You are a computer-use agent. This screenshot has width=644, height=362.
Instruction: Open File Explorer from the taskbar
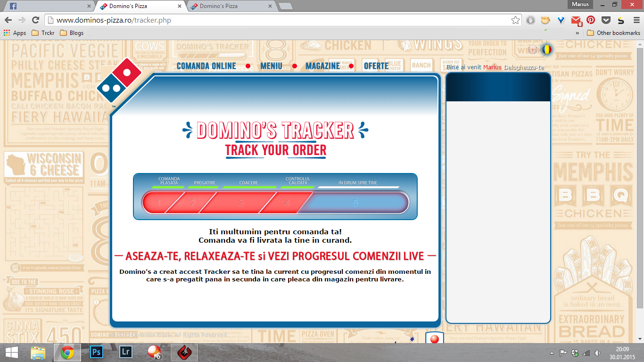[x=38, y=353]
